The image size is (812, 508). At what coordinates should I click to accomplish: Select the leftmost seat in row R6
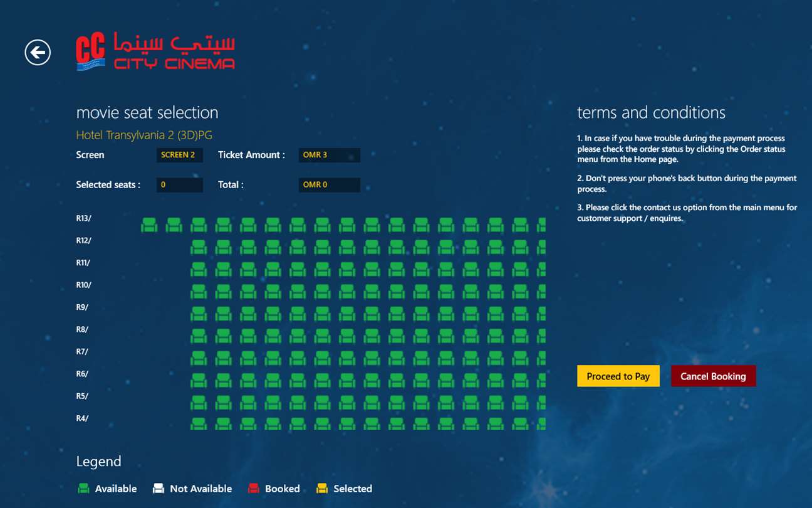click(199, 380)
